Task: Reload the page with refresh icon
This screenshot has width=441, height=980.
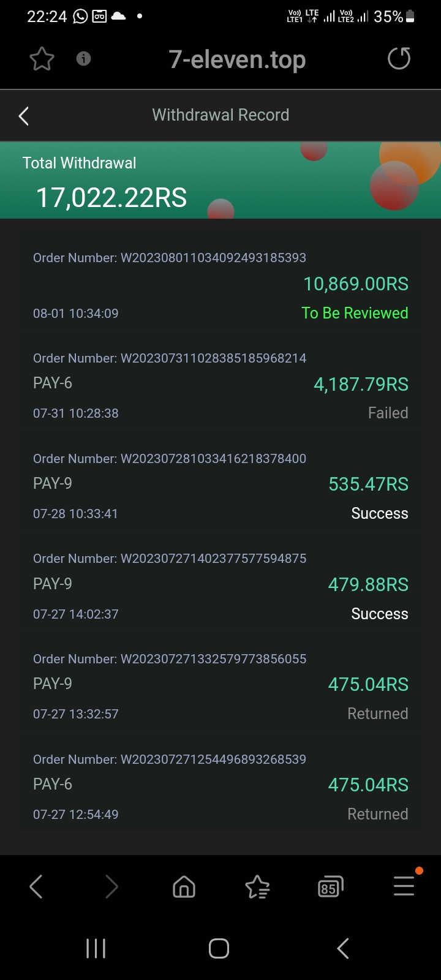Action: pyautogui.click(x=399, y=59)
